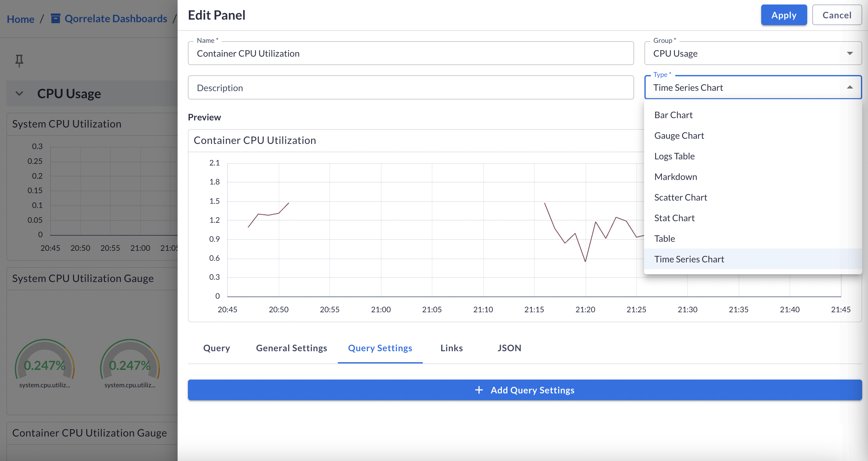
Task: Click the Apply button
Action: point(784,15)
